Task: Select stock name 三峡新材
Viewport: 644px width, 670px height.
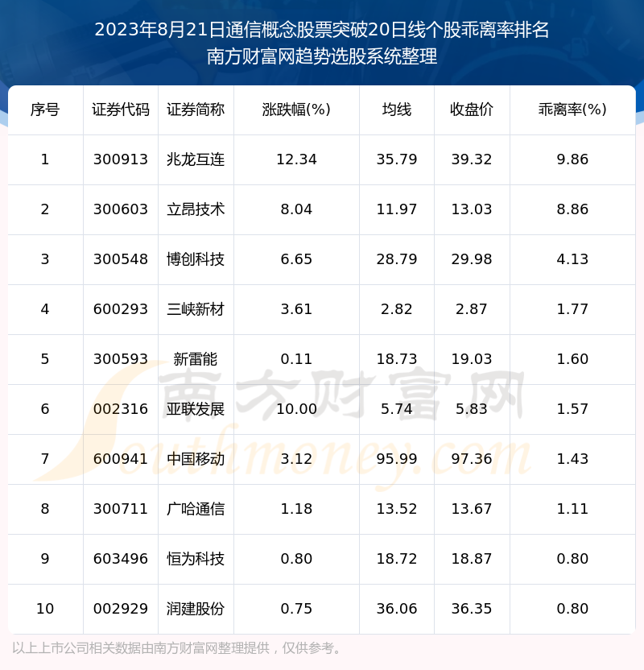Action: point(196,309)
